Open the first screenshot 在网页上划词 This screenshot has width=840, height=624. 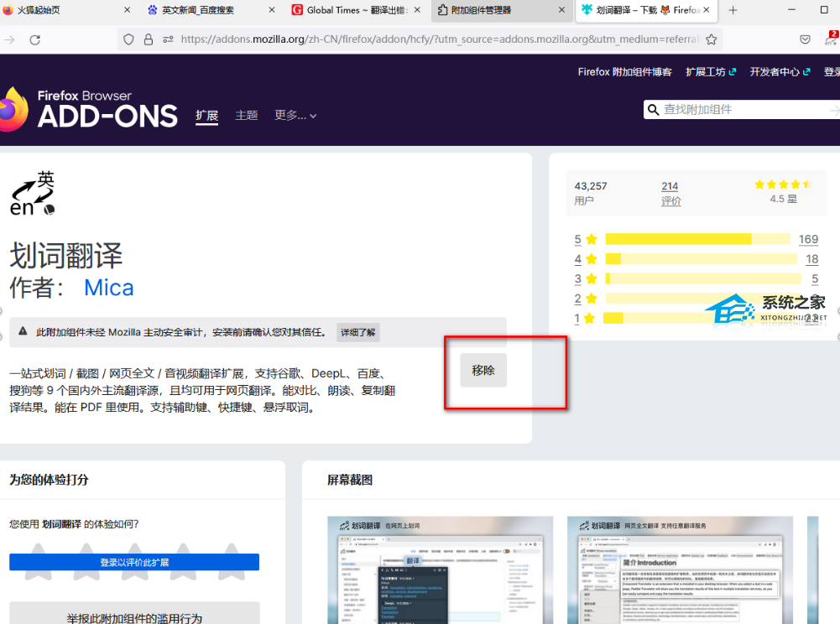click(440, 569)
